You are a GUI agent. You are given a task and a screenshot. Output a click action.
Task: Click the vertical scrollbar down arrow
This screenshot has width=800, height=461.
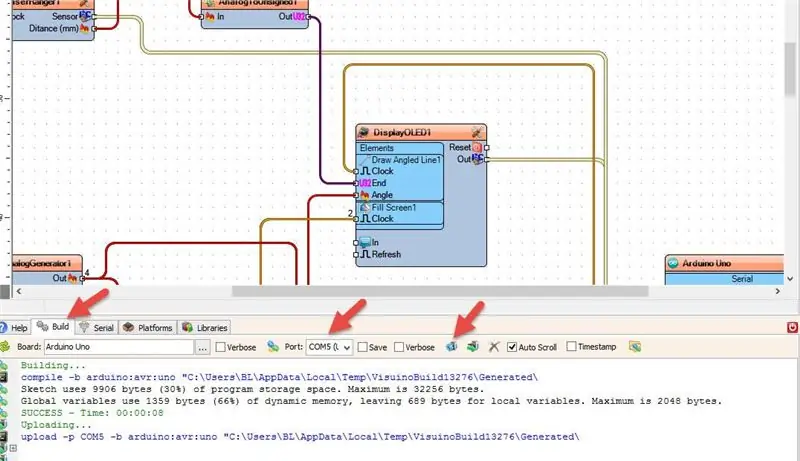click(790, 279)
